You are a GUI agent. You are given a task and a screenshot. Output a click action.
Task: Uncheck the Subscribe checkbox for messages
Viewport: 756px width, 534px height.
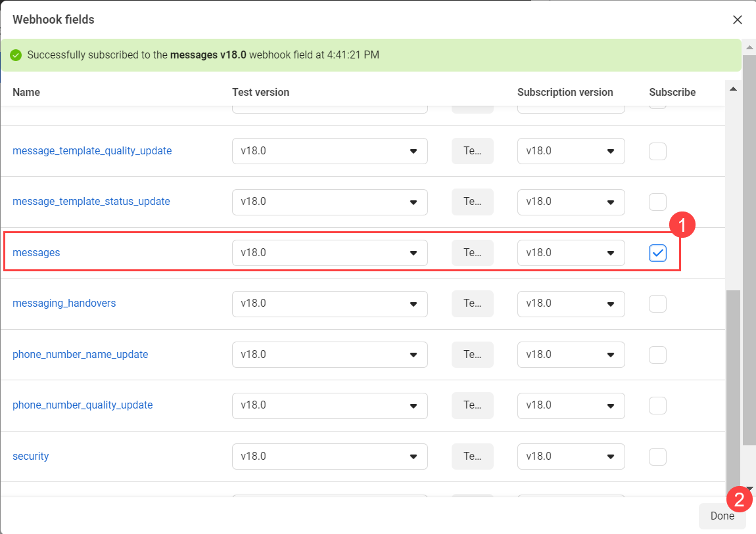click(657, 253)
